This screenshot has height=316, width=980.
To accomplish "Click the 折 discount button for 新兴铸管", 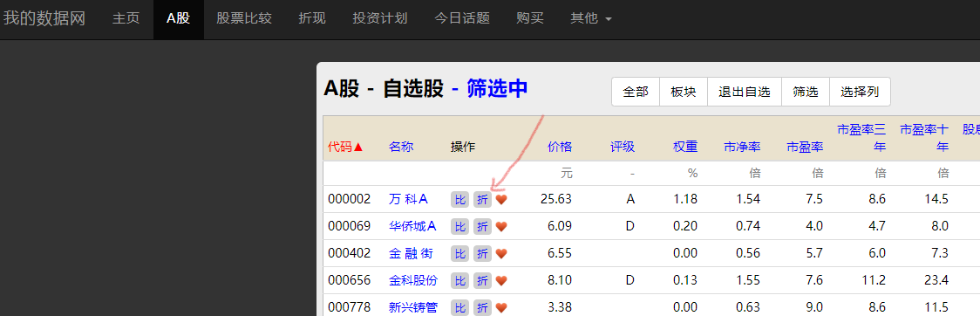I will click(x=482, y=307).
